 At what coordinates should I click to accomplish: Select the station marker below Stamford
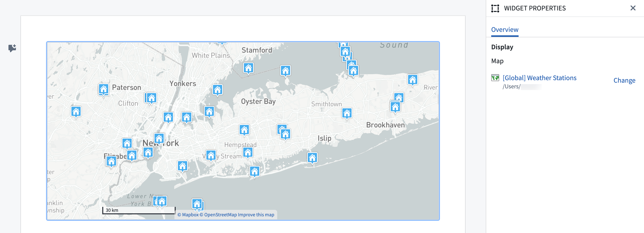pyautogui.click(x=248, y=68)
